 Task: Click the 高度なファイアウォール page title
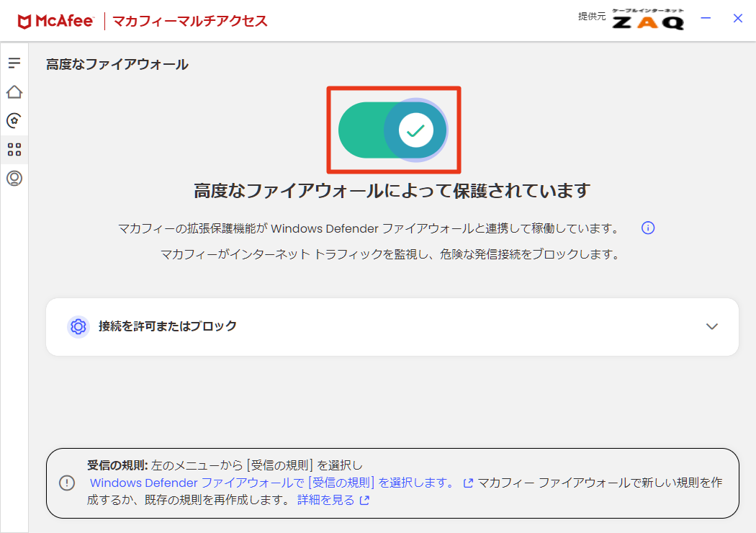point(117,65)
